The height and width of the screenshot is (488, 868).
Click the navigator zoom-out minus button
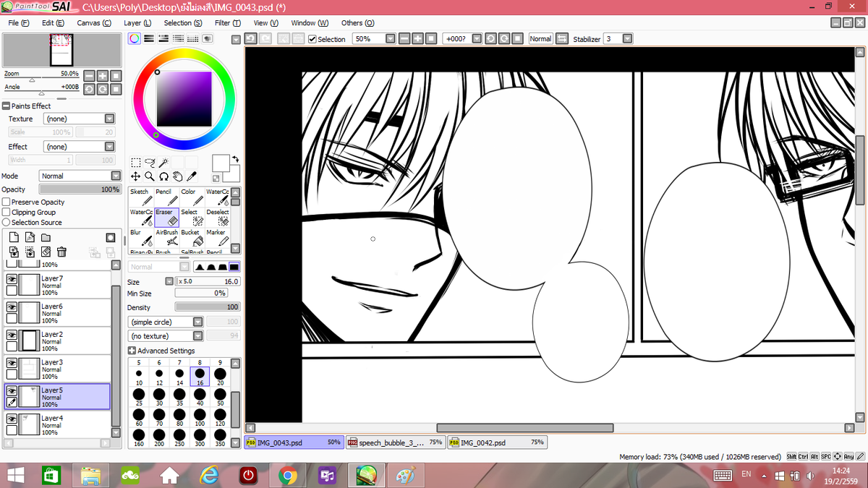89,75
